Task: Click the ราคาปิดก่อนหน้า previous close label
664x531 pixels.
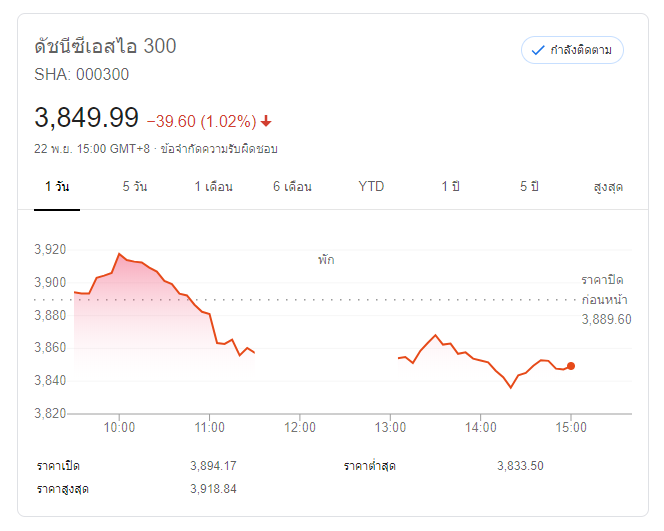Action: pyautogui.click(x=606, y=289)
